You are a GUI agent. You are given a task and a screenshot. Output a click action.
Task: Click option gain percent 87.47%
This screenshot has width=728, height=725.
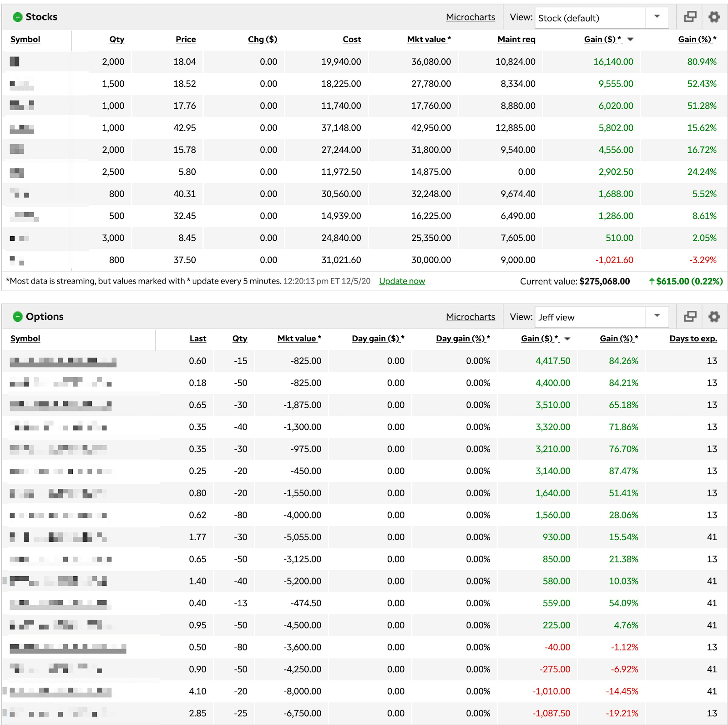tap(623, 471)
